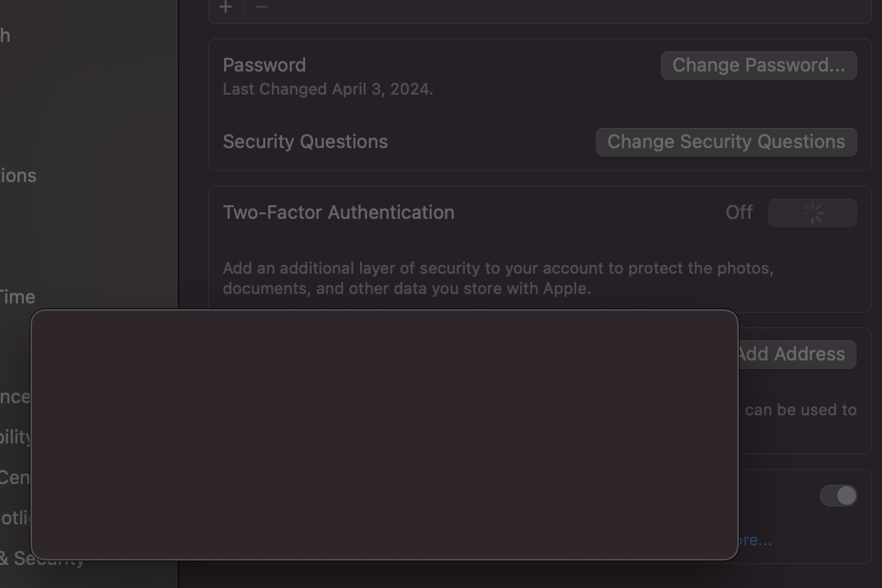Click the Two-Factor Authentication 'Off' status text
Viewport: 882px width, 588px height.
point(739,212)
